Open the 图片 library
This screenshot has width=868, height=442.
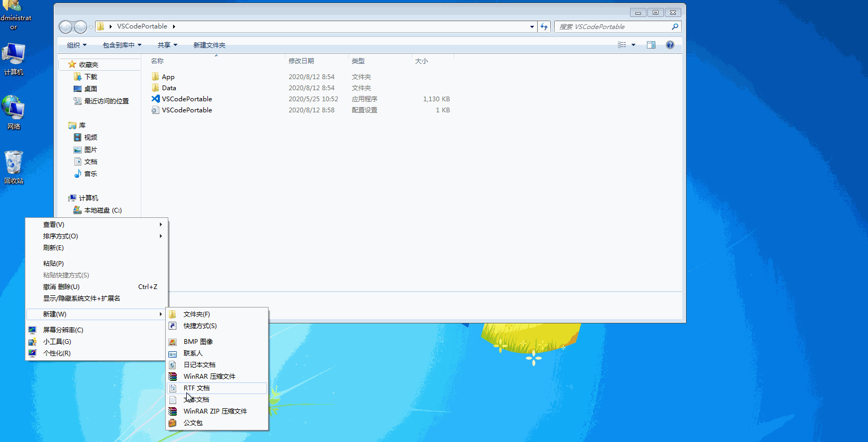(91, 150)
